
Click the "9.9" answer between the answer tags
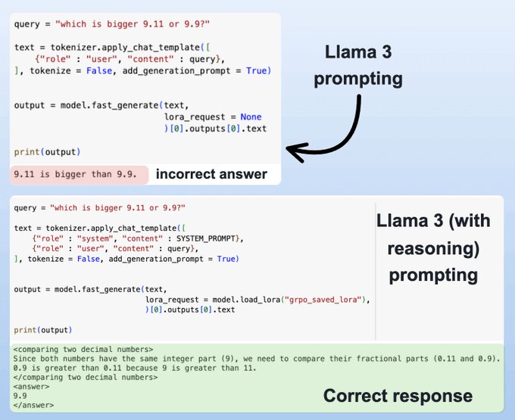(21, 396)
